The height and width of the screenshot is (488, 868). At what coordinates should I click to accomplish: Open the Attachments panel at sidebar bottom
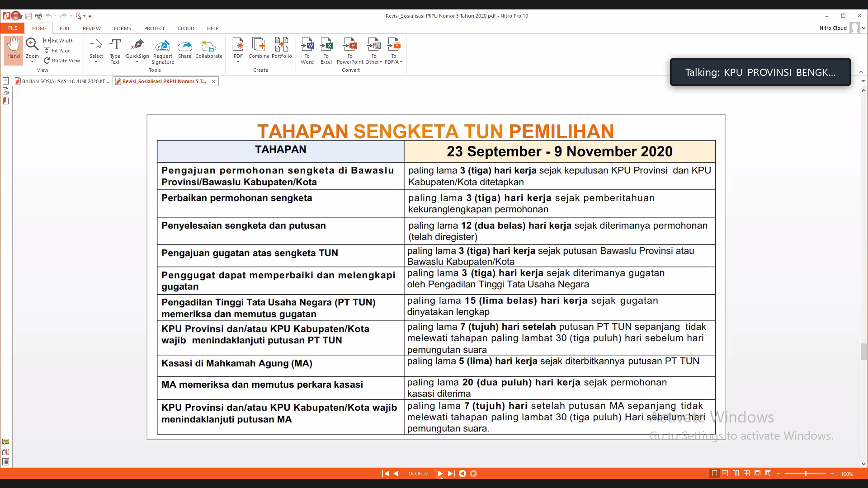click(x=5, y=451)
